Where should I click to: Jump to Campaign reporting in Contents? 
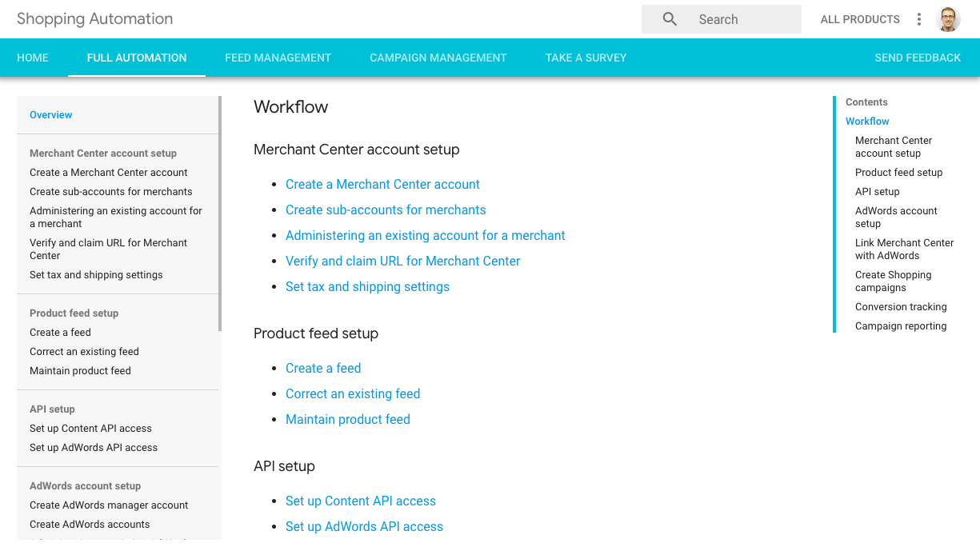[901, 326]
